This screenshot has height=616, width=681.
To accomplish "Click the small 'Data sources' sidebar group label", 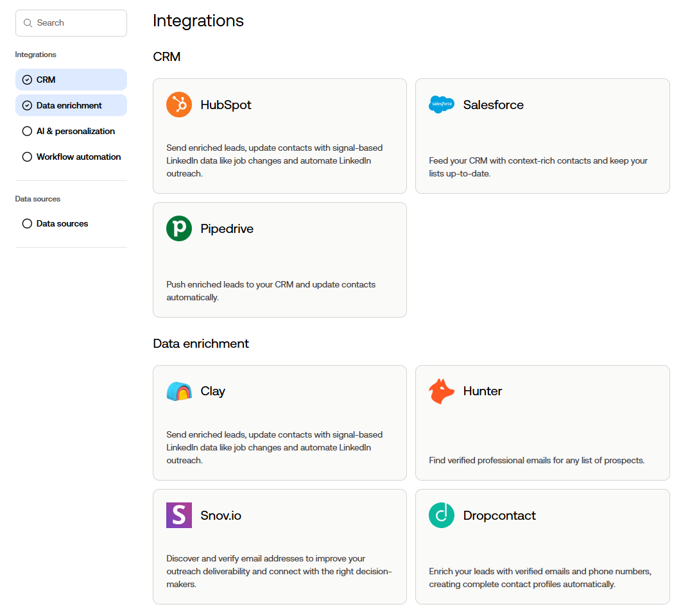I will click(38, 199).
